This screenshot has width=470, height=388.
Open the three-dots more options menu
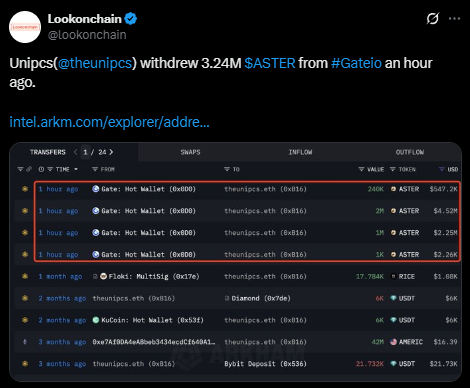click(454, 19)
